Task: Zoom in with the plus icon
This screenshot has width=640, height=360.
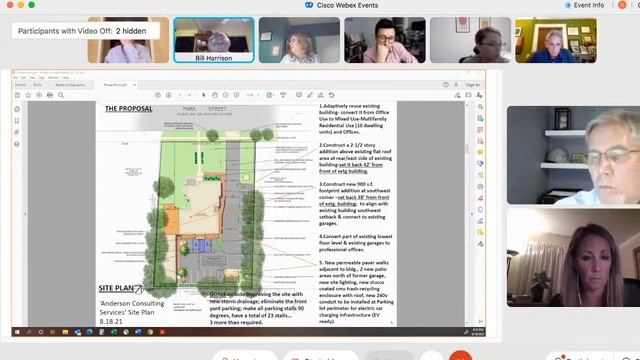Action: pyautogui.click(x=236, y=95)
